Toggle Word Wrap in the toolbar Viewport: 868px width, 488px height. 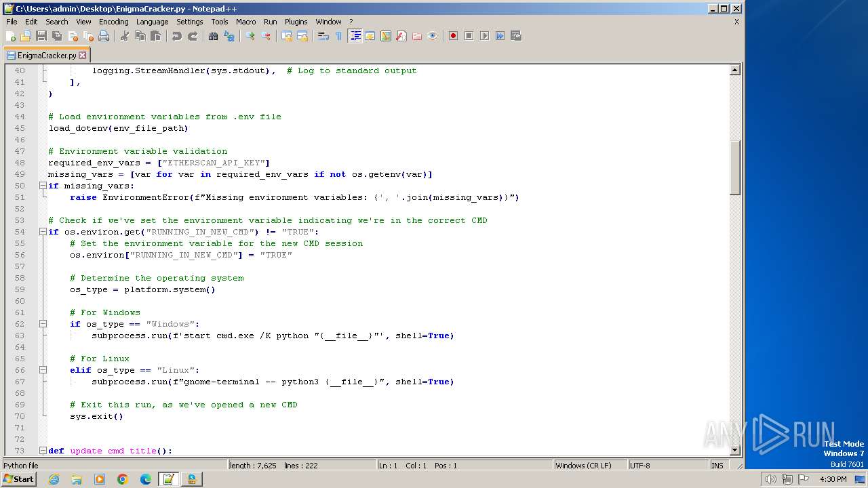(x=323, y=36)
